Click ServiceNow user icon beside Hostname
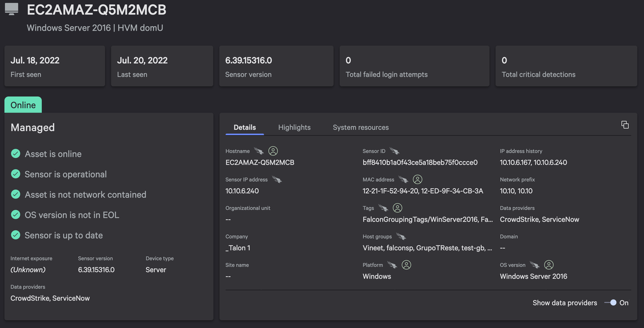This screenshot has width=644, height=328. tap(273, 151)
